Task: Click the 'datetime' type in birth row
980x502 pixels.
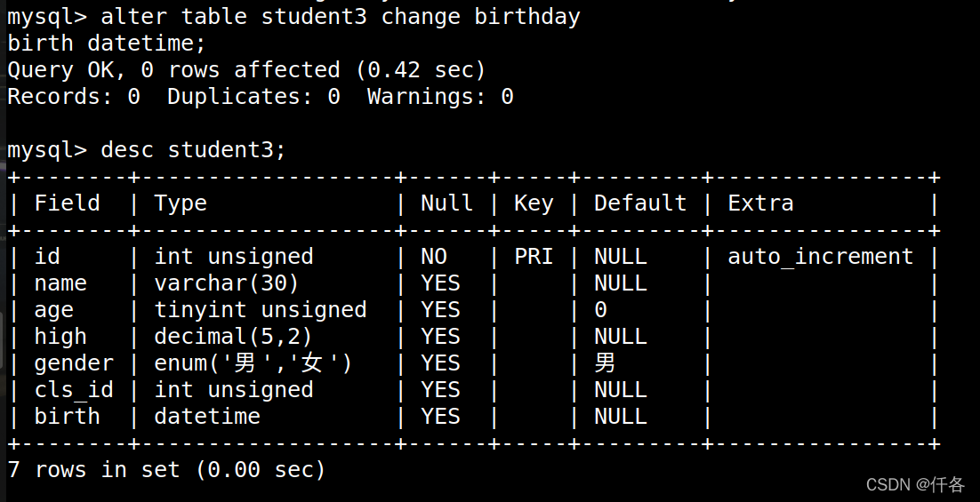Action: click(x=207, y=417)
